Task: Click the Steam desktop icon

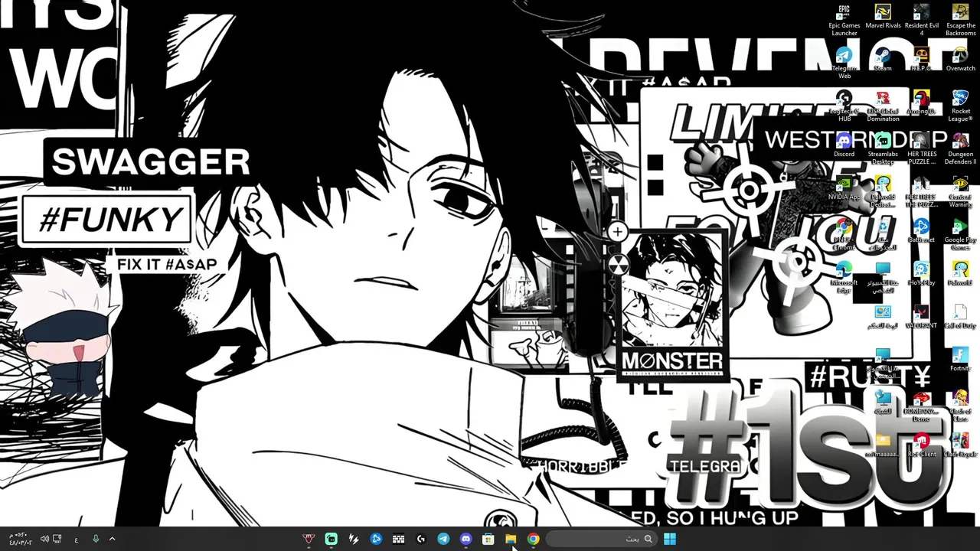Action: pos(883,60)
